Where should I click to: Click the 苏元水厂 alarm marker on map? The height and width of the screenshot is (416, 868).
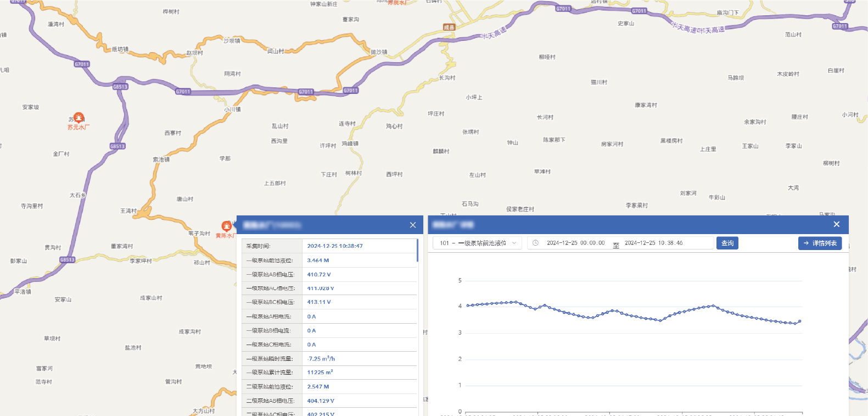79,118
